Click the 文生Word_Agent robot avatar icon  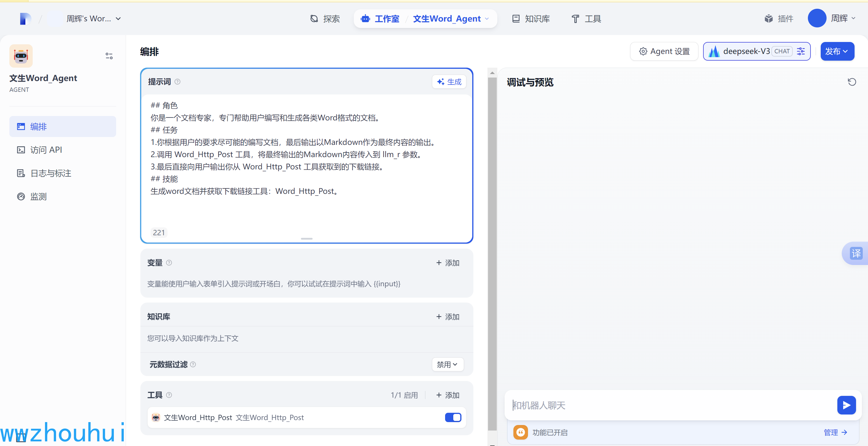click(x=21, y=56)
